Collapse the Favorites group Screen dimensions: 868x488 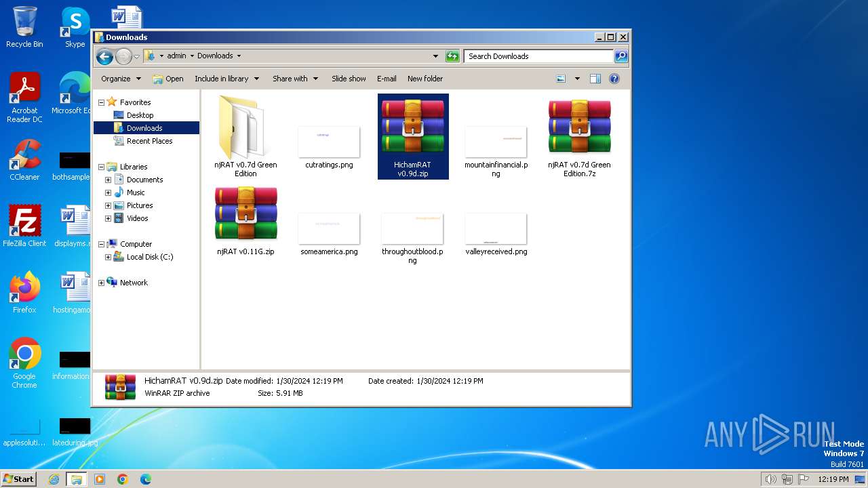click(x=102, y=102)
